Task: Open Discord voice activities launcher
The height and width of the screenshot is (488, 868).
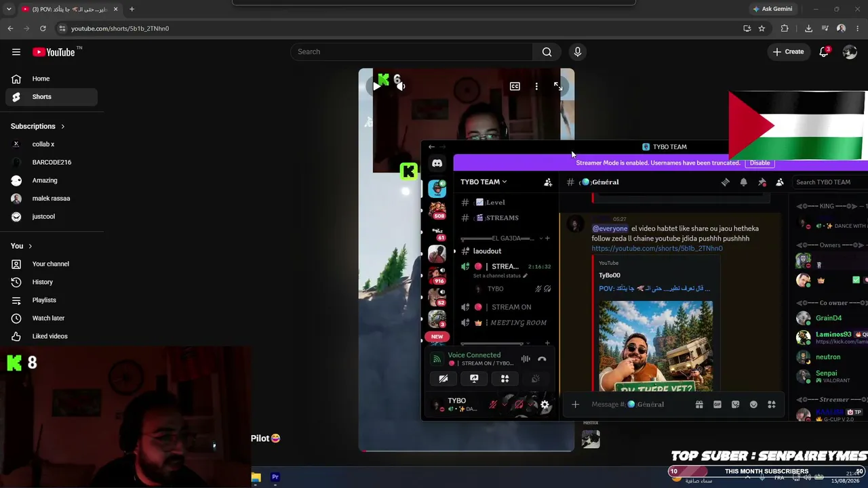Action: point(505,379)
